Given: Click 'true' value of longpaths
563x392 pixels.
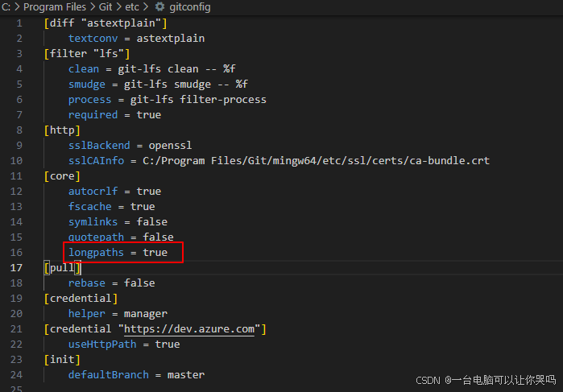Looking at the screenshot, I should 155,253.
